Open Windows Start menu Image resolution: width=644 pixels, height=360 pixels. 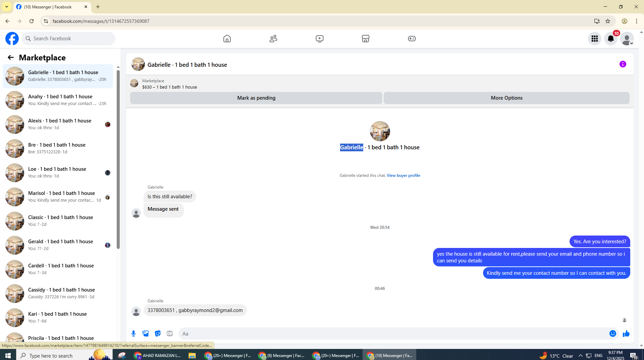click(x=8, y=355)
